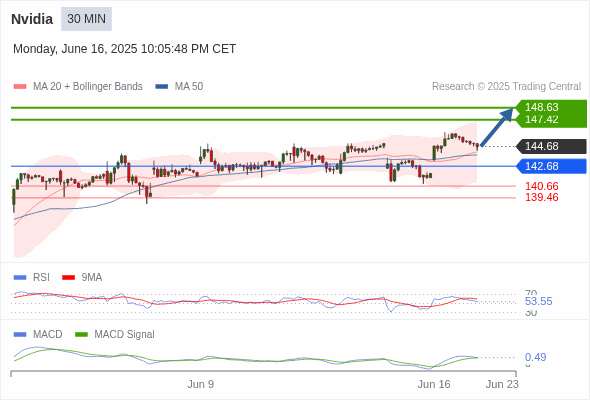Click the blue MA 50 legend swatch

pyautogui.click(x=162, y=87)
